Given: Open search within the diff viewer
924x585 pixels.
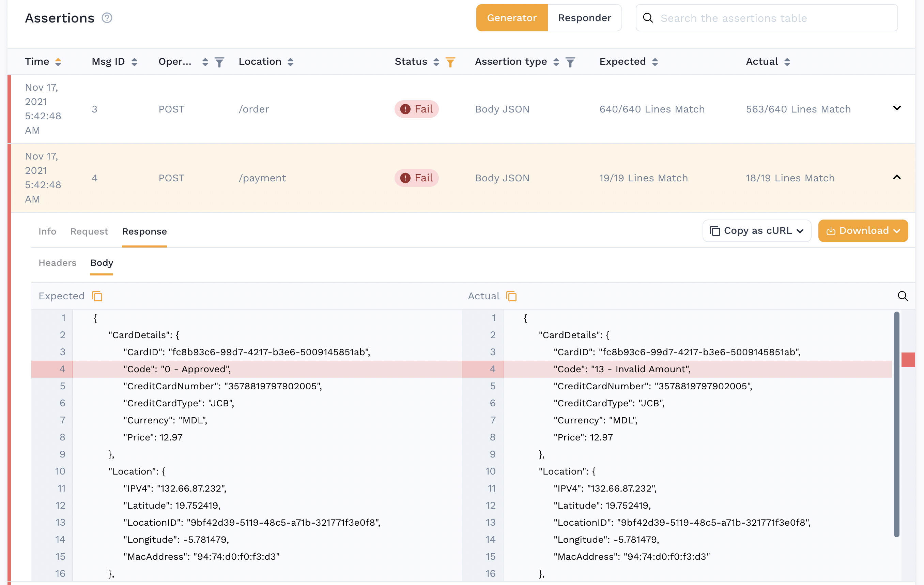Looking at the screenshot, I should pyautogui.click(x=902, y=296).
